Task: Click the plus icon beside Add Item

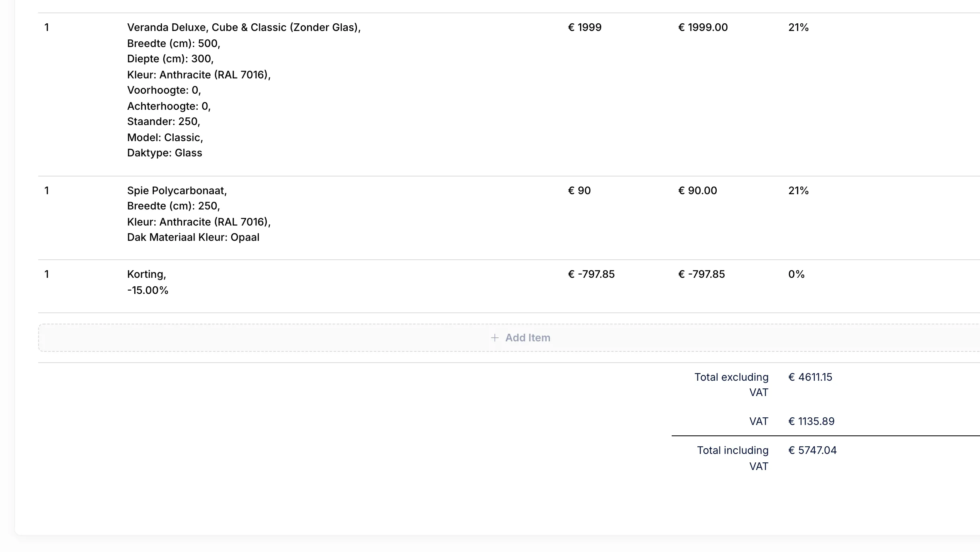Action: [x=495, y=338]
